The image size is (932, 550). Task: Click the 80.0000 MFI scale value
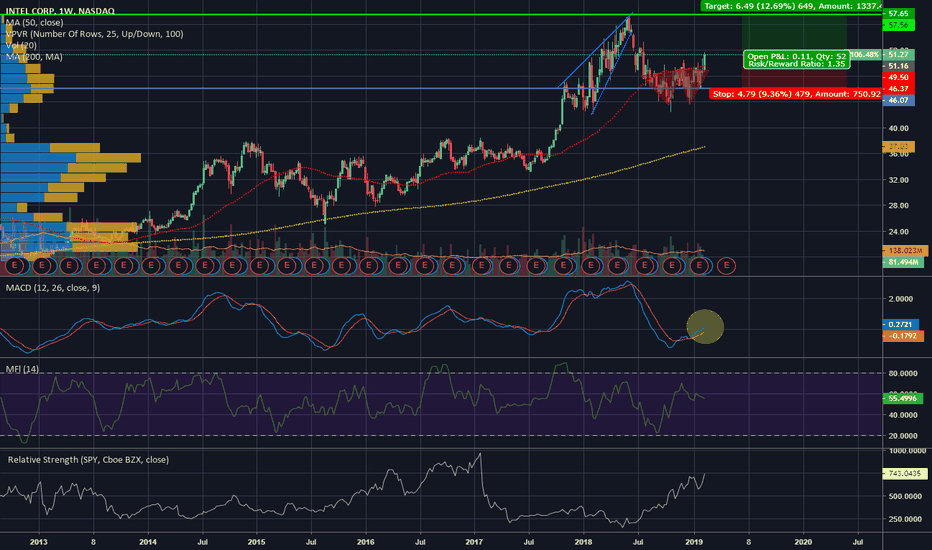pyautogui.click(x=903, y=373)
